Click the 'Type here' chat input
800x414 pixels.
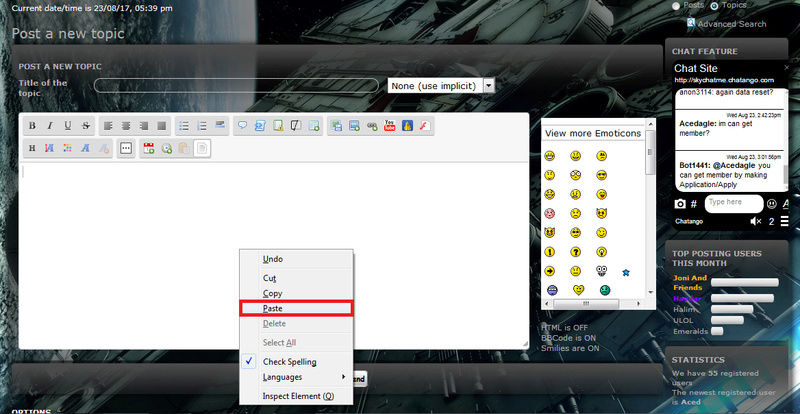(734, 203)
